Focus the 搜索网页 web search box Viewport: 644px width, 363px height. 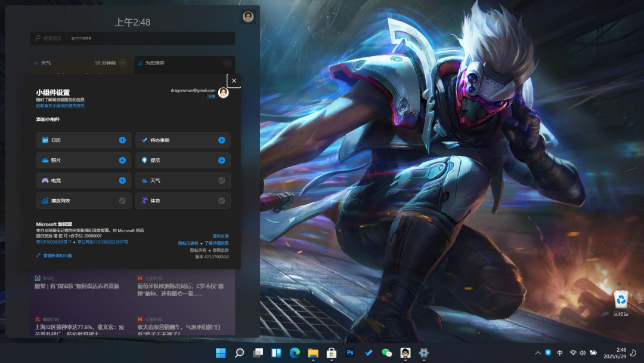pos(132,38)
